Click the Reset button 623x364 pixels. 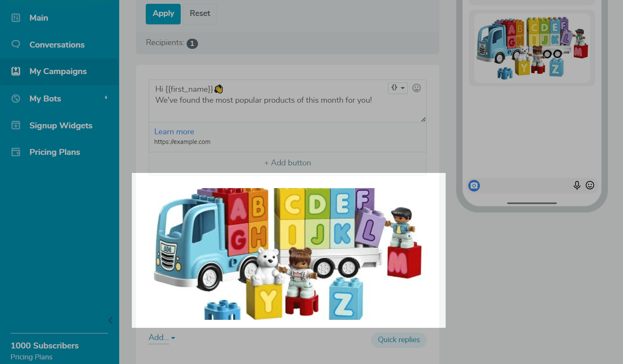pos(200,13)
